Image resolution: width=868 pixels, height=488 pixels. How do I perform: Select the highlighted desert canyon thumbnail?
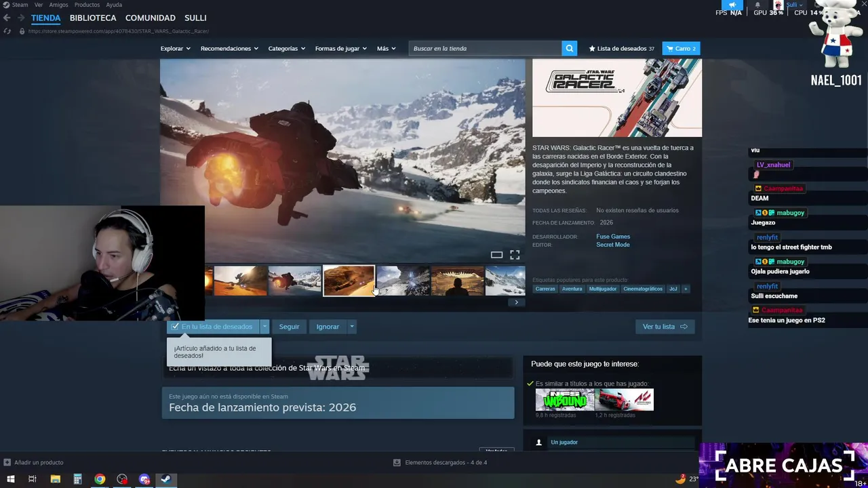tap(349, 281)
